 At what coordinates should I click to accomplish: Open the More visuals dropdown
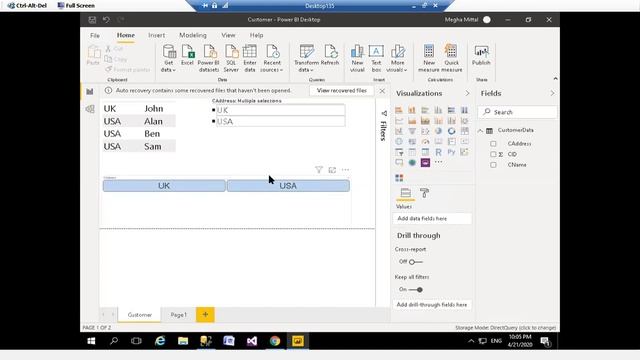click(397, 58)
